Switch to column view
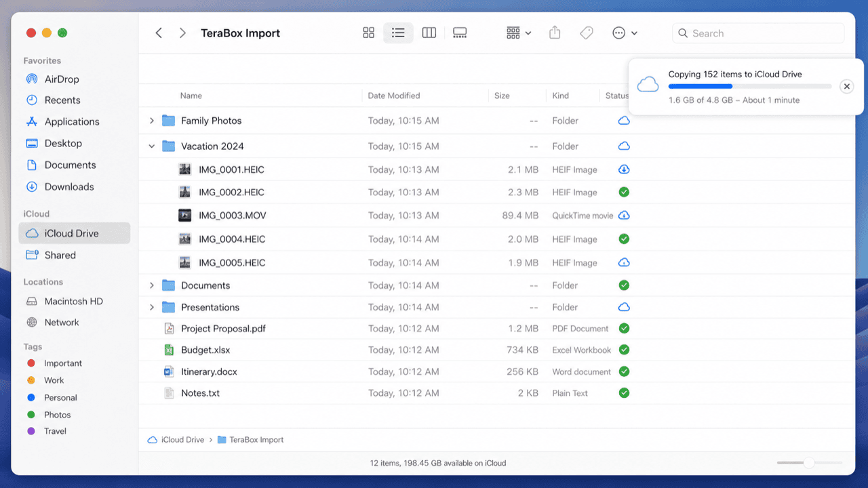Image resolution: width=868 pixels, height=488 pixels. [x=429, y=33]
